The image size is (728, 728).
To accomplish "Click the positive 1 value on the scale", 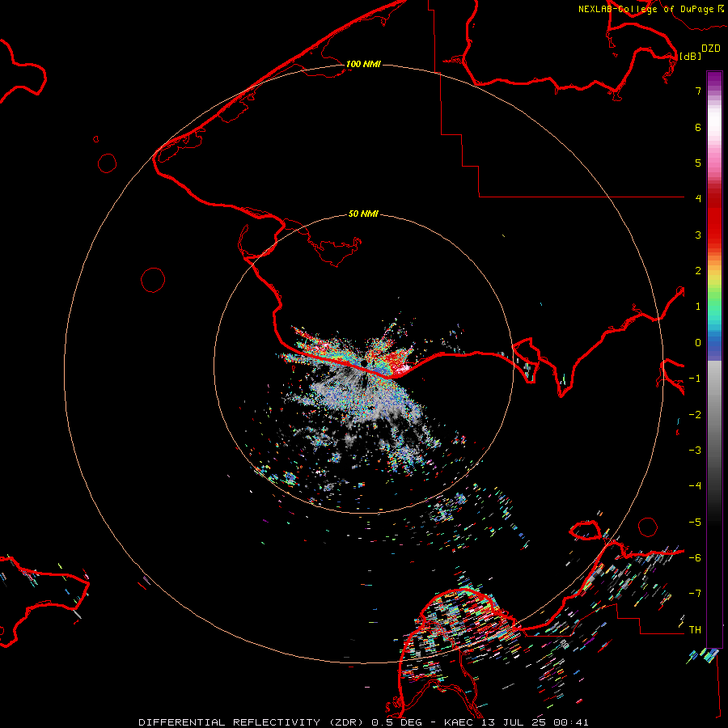I will pyautogui.click(x=698, y=307).
